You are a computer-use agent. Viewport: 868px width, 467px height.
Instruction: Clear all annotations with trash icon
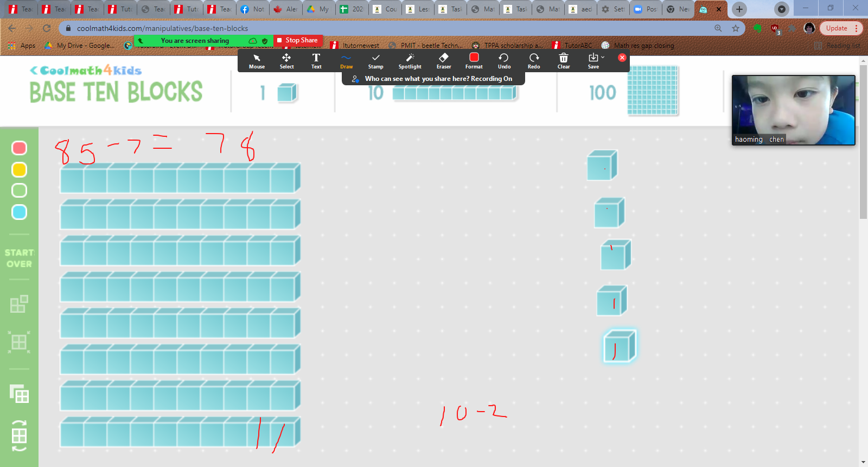[564, 61]
